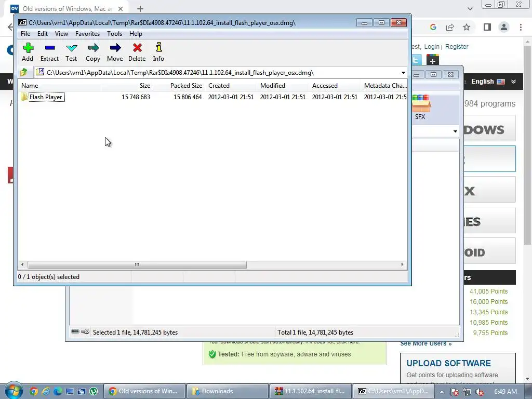The image size is (532, 399).
Task: Click the Action Center flag icon
Action: 455,392
